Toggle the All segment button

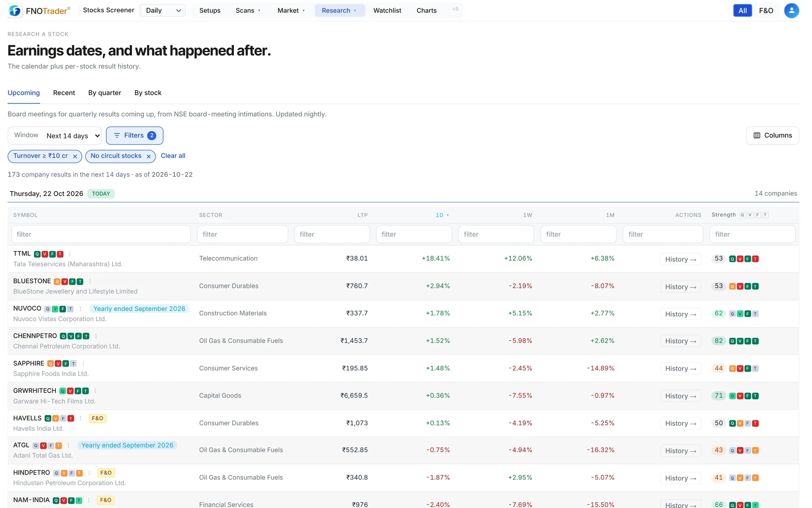point(742,11)
